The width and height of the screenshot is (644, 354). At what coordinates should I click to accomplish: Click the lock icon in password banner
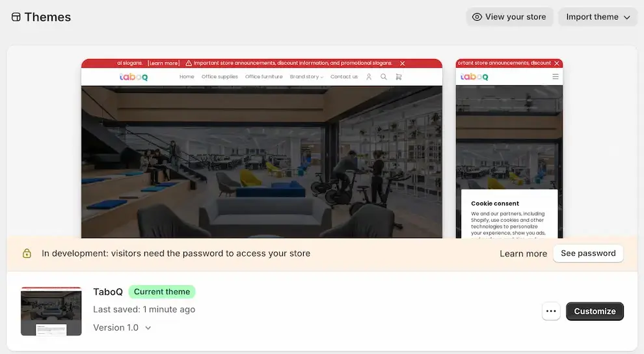point(27,254)
